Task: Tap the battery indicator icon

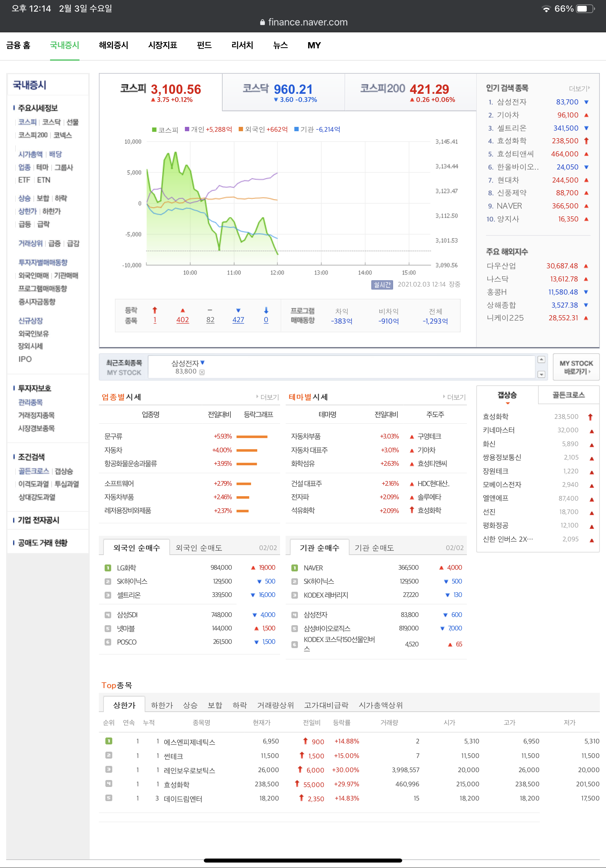Action: point(586,9)
